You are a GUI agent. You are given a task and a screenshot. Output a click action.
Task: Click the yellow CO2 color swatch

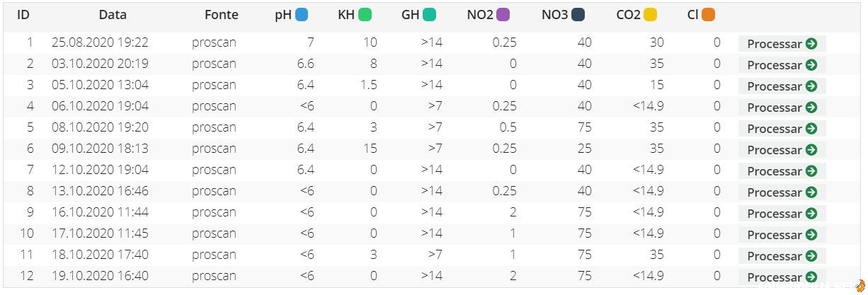(650, 14)
